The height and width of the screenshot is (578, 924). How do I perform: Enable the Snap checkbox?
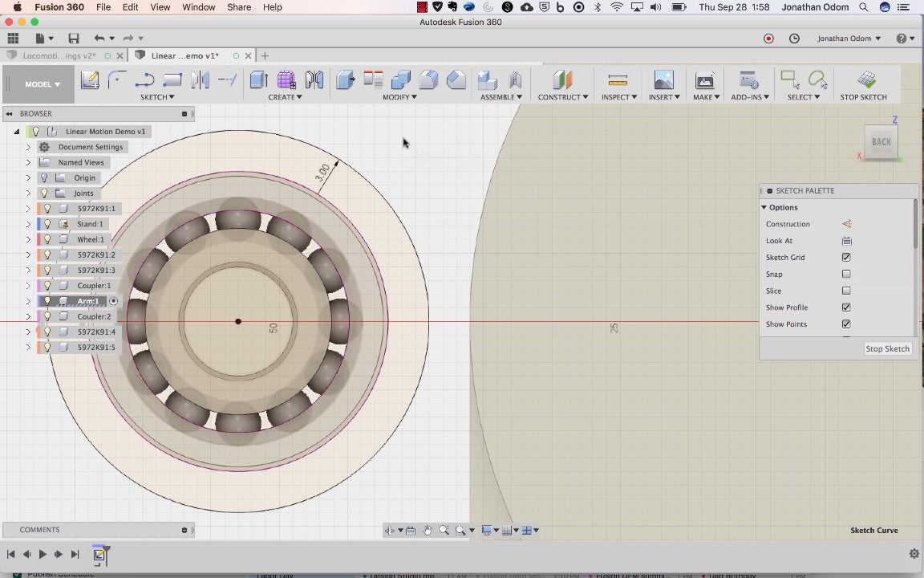[x=846, y=275]
